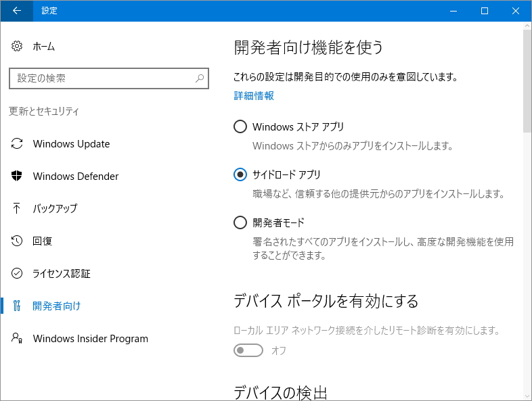This screenshot has height=401, width=532.
Task: Click the scrollbar down arrow
Action: pyautogui.click(x=527, y=396)
